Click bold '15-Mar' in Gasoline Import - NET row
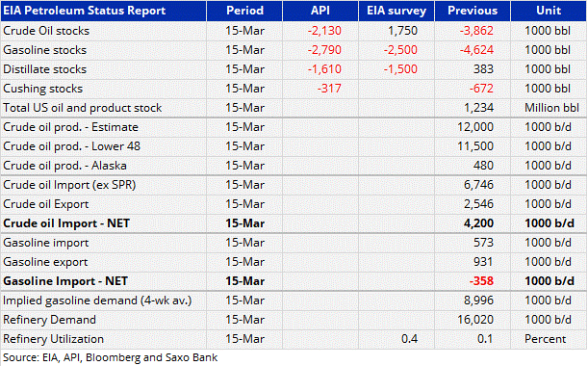588x366 pixels. tap(244, 281)
